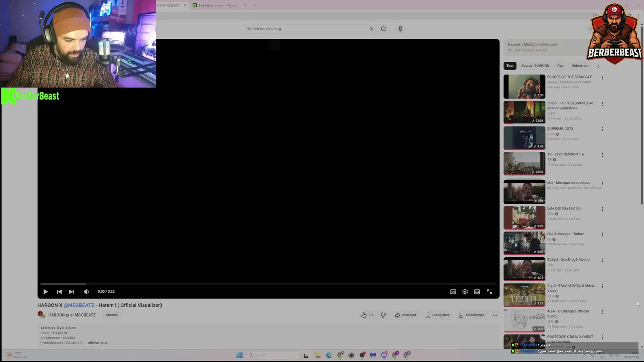Open options for ECHOES OF THE STRUGGLE

[602, 78]
